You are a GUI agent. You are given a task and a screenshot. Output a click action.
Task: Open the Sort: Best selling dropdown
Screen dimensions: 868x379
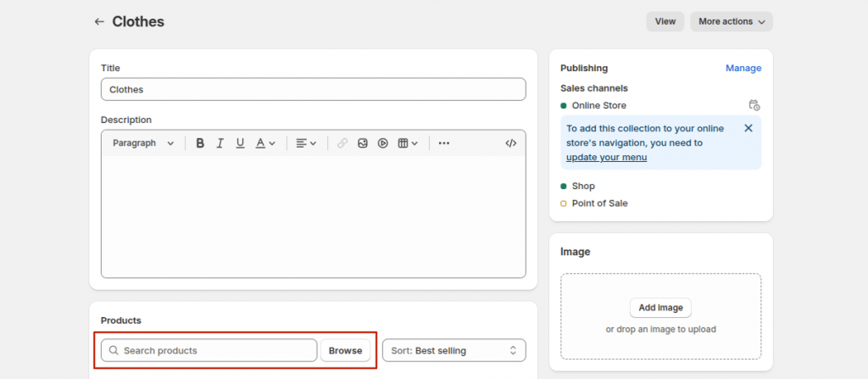[454, 350]
